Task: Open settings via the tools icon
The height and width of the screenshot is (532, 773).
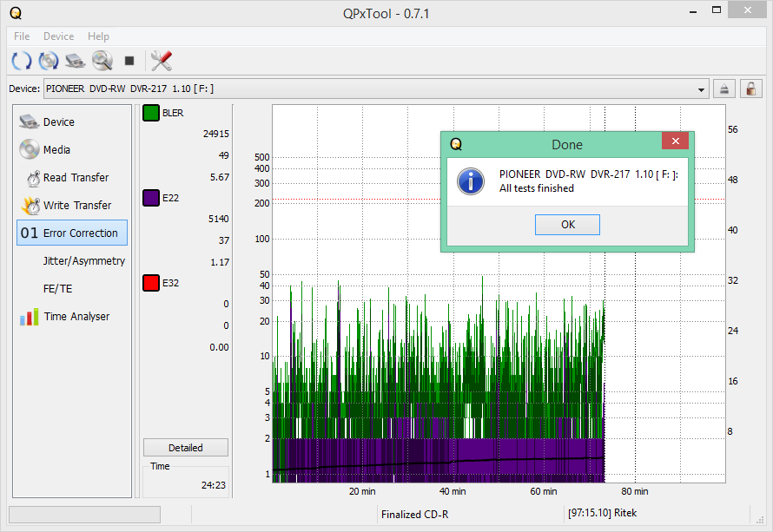Action: pos(162,61)
